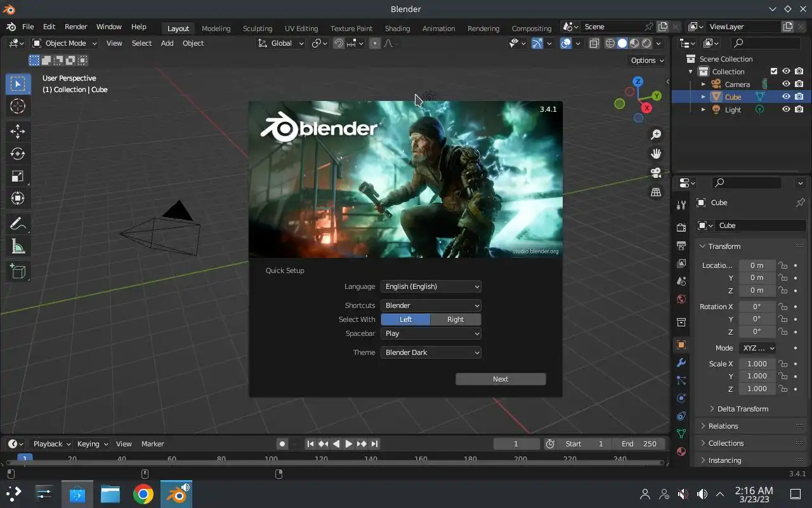This screenshot has width=812, height=508.
Task: Hide the Camera in viewport
Action: pyautogui.click(x=786, y=84)
